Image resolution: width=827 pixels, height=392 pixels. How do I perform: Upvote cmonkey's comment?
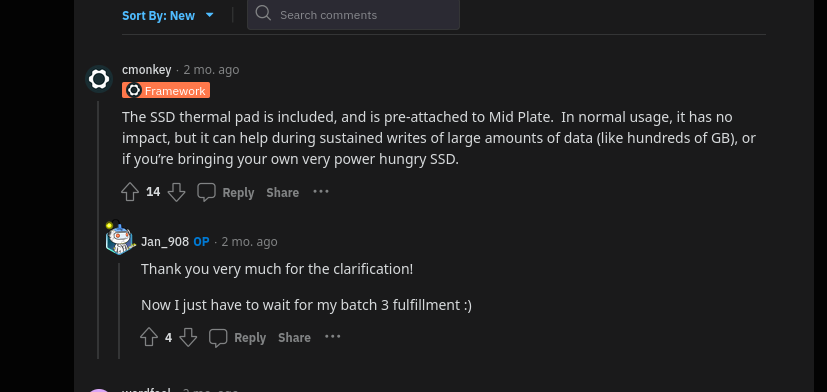click(130, 192)
